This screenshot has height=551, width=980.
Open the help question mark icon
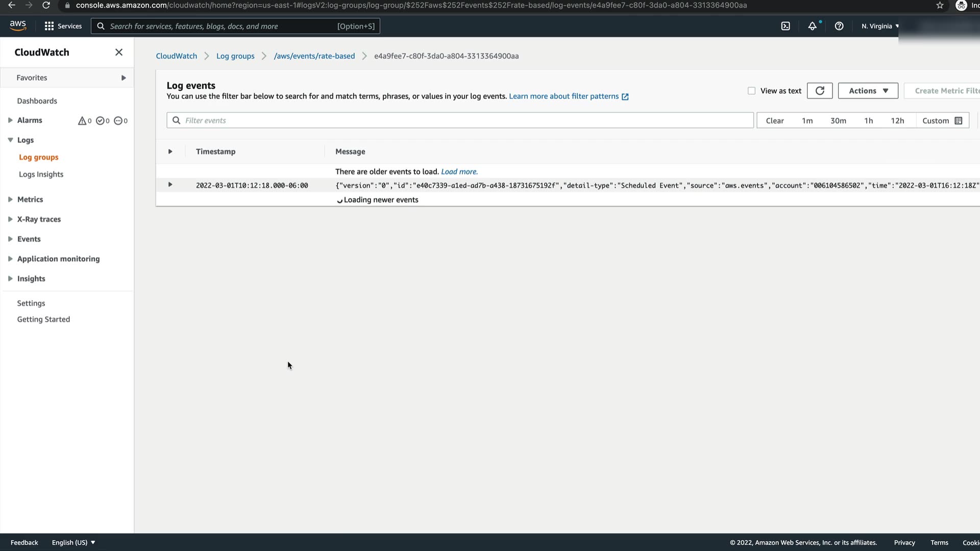click(x=839, y=26)
